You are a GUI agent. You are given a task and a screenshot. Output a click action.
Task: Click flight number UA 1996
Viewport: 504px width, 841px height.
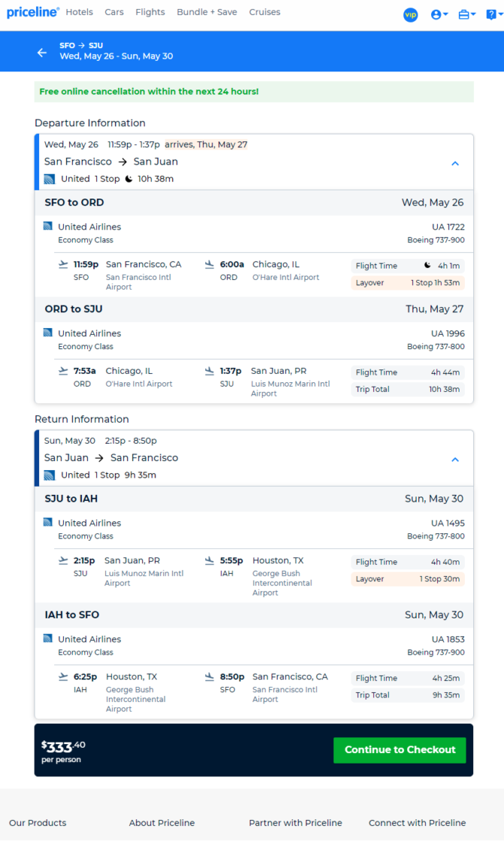tap(448, 333)
